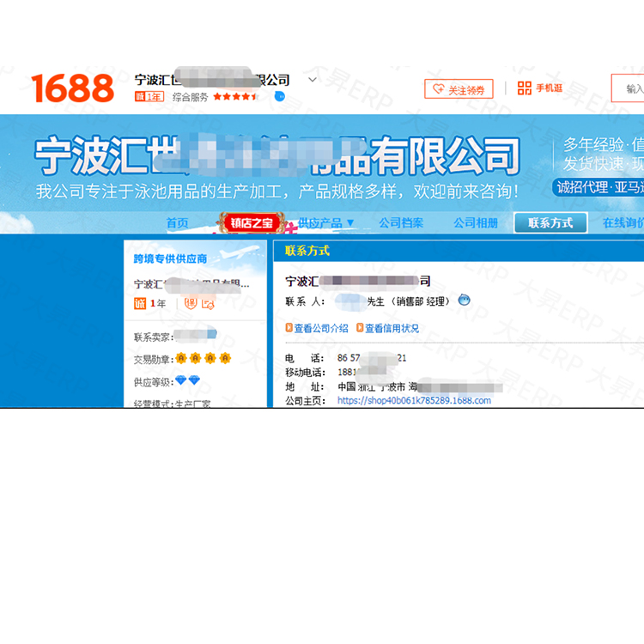Click the first 交易勋章 medal icon
This screenshot has width=644, height=644.
[x=181, y=358]
